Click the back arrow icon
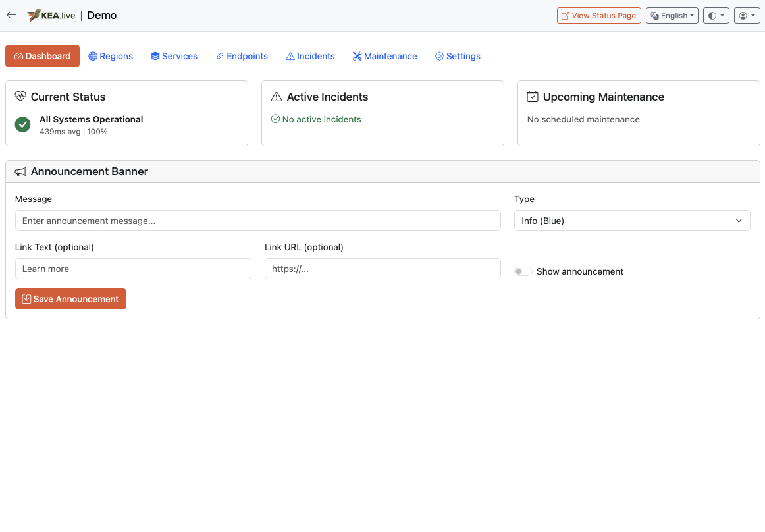Viewport: 765px width, 532px height. tap(12, 15)
